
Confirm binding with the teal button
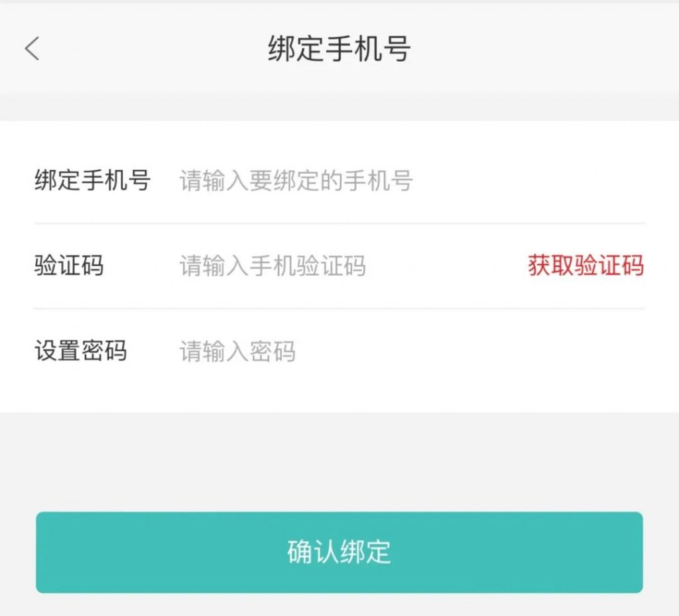[x=339, y=552]
